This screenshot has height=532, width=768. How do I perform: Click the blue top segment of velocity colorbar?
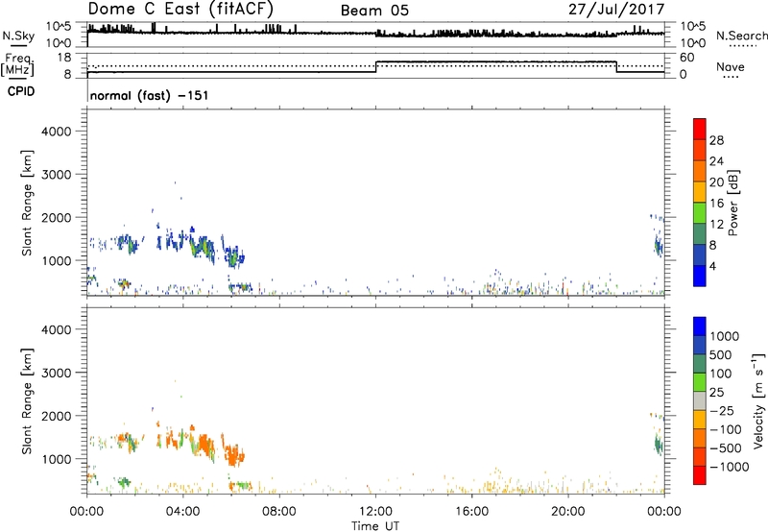tap(700, 326)
